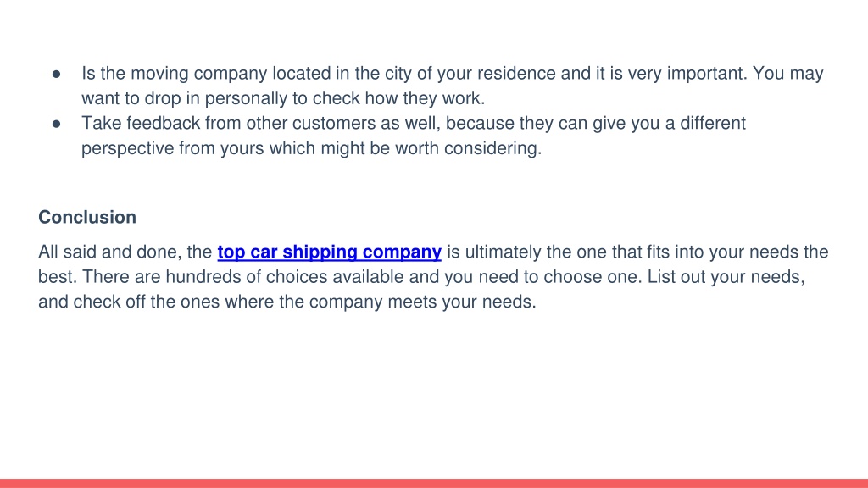Click the bullet marker before "Is the moving company"
Screen dimensions: 868x488
click(57, 74)
